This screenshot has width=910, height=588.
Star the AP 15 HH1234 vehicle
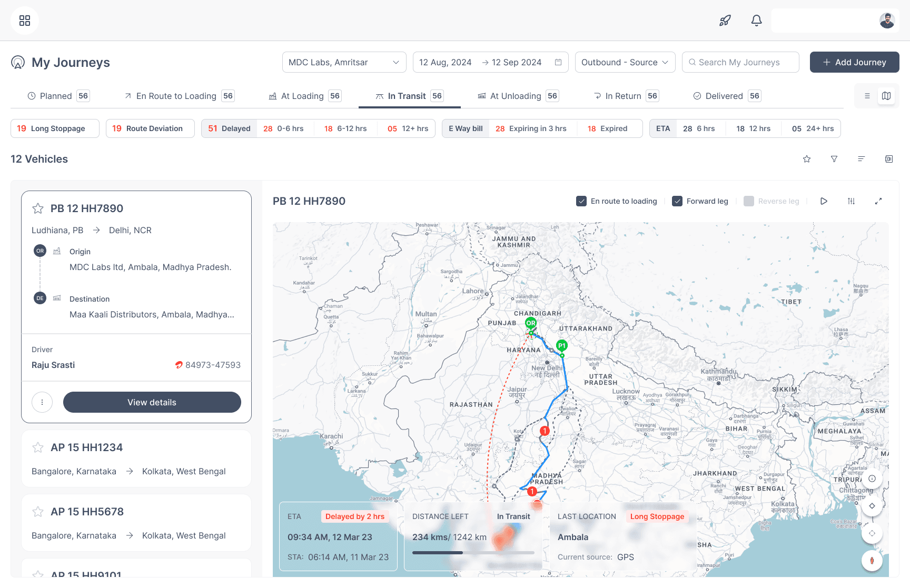tap(38, 447)
